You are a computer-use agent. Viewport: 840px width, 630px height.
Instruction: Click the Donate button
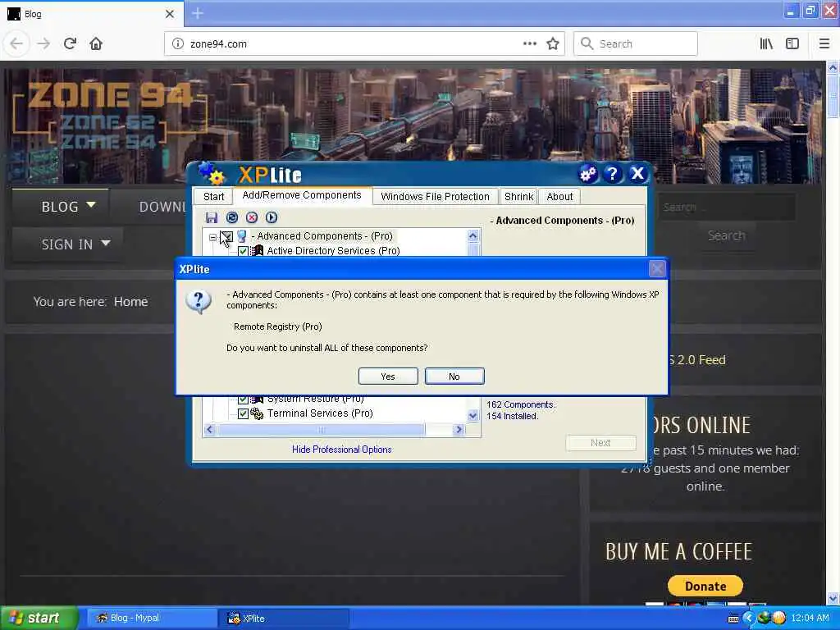pyautogui.click(x=705, y=586)
